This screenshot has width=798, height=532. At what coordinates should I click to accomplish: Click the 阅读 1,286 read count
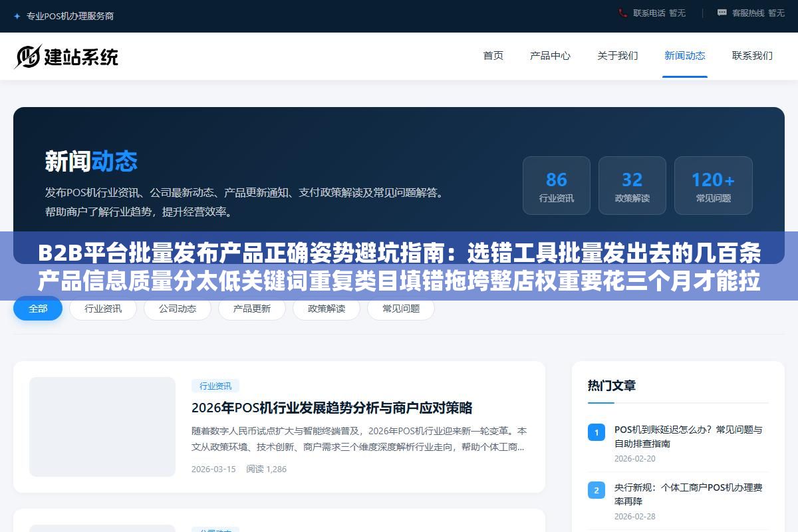[266, 469]
